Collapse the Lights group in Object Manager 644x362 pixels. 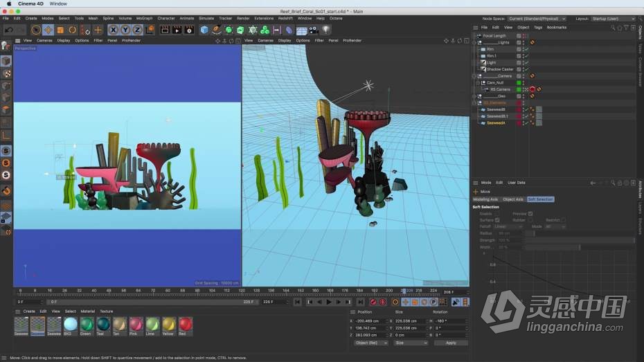[x=474, y=42]
